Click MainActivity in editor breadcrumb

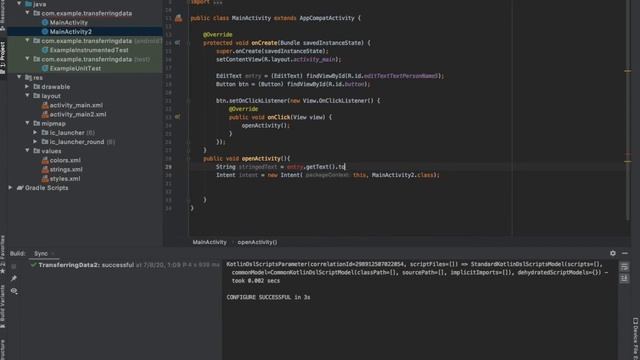tap(209, 242)
